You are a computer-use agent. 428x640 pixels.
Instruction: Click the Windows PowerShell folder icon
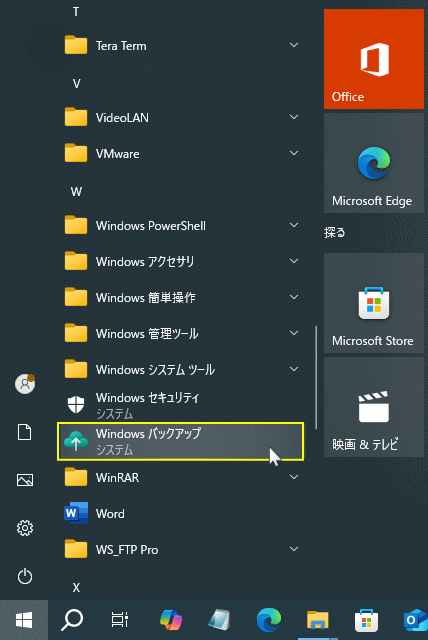[x=76, y=225]
